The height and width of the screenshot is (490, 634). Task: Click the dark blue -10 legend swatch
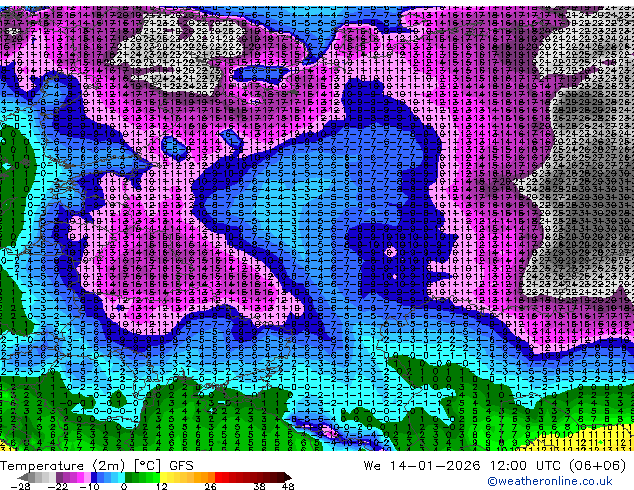94,477
